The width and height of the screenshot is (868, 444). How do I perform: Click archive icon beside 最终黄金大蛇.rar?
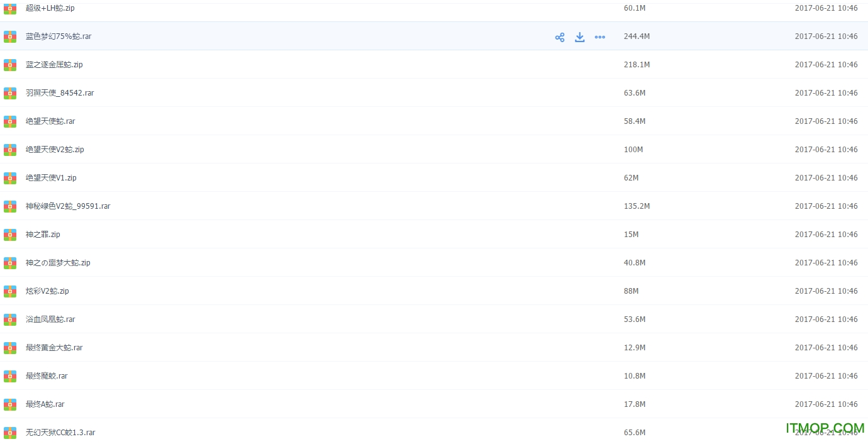pyautogui.click(x=10, y=348)
